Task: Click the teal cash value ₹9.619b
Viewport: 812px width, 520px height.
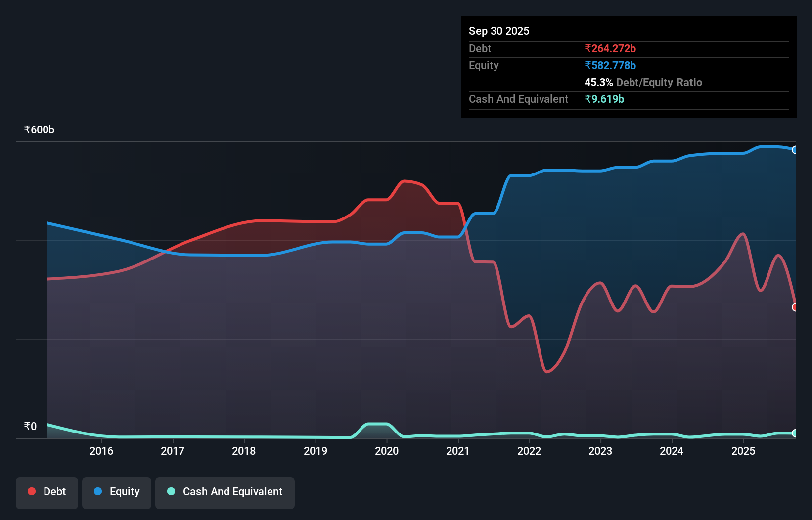Action: [x=604, y=99]
